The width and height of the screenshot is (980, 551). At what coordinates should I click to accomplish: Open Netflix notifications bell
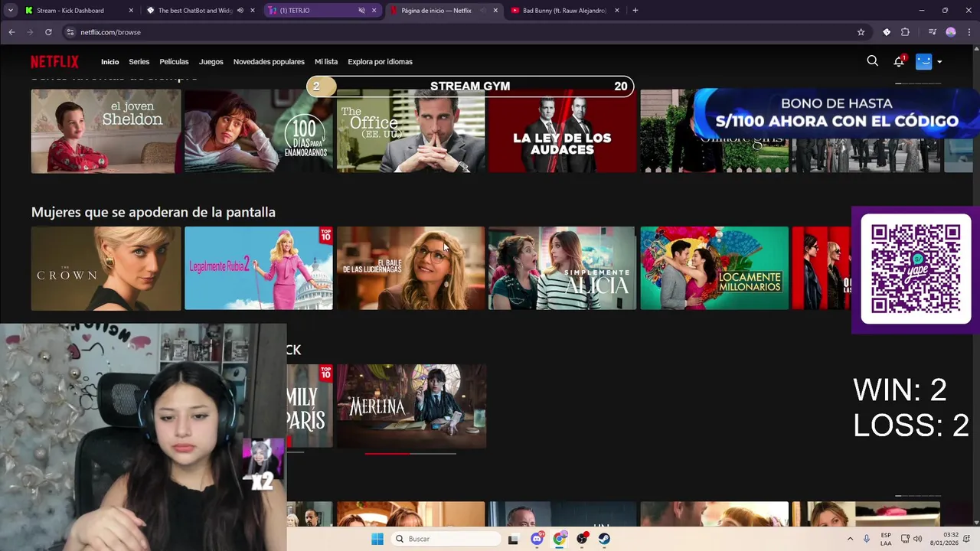coord(899,61)
